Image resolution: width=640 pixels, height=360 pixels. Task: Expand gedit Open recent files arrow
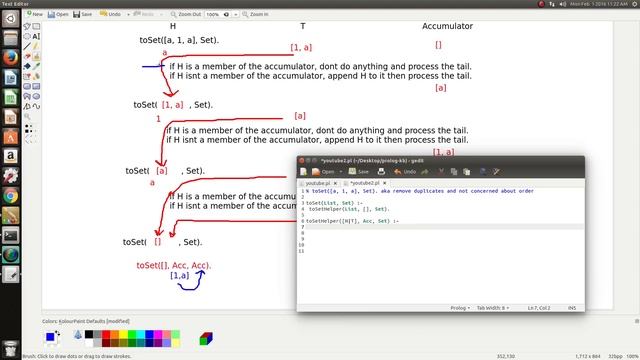[x=341, y=172]
